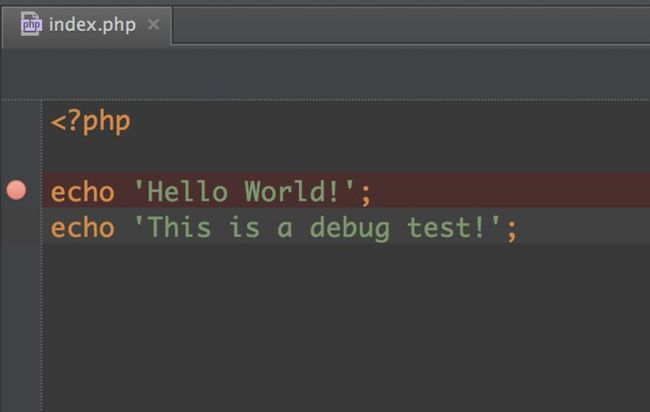Viewport: 650px width, 412px height.
Task: Add breakpoint in gutter beside <?php line
Action: coord(17,122)
